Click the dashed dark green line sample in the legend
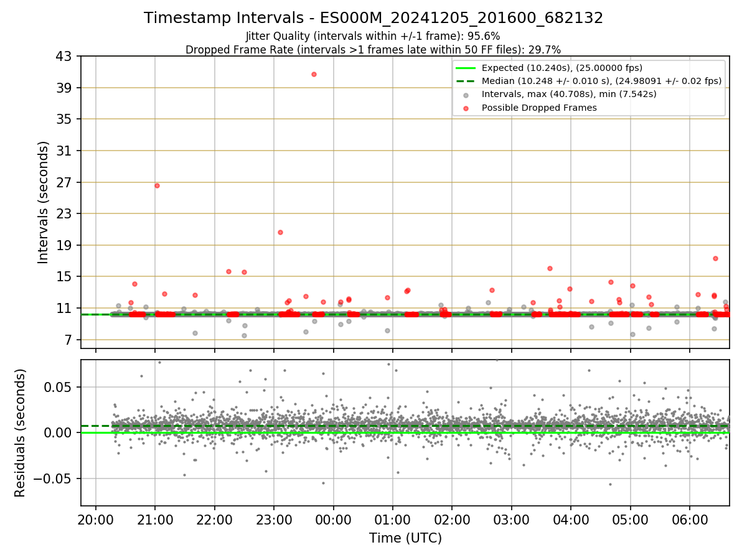The image size is (747, 560). tap(466, 81)
